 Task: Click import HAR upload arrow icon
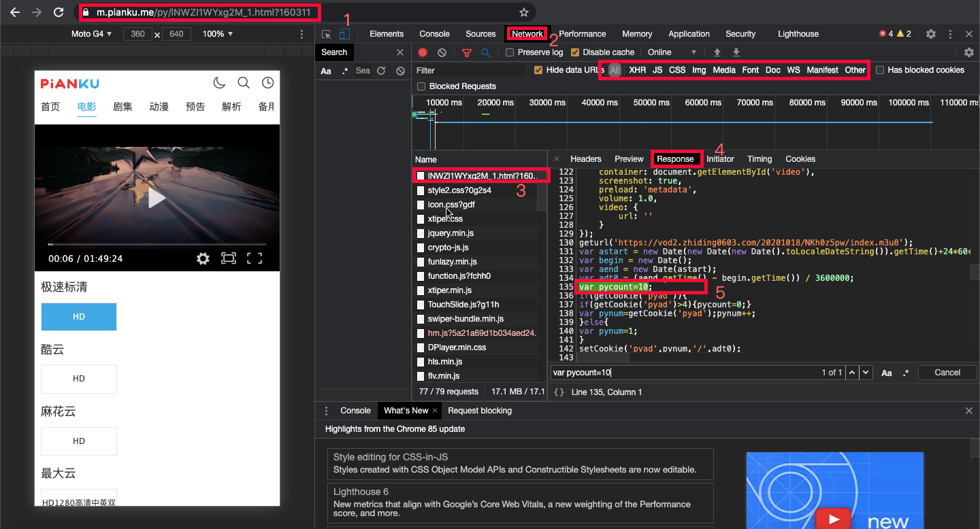pyautogui.click(x=717, y=52)
